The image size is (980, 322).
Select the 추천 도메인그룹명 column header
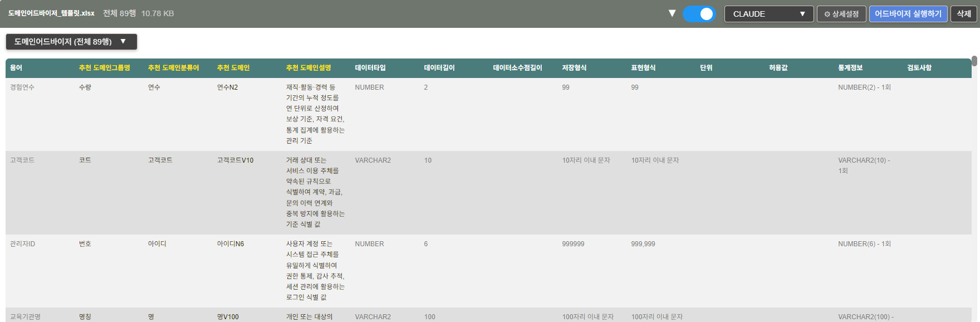104,68
